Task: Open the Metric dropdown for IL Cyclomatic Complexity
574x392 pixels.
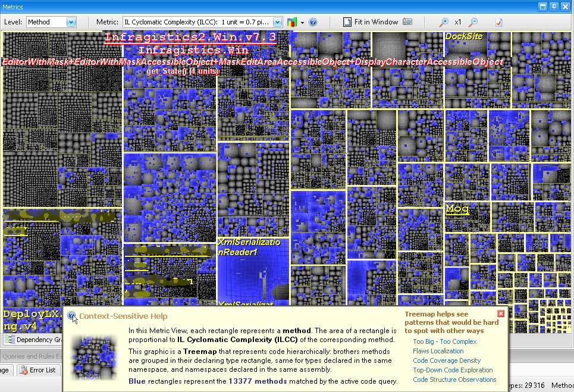Action: [x=277, y=23]
